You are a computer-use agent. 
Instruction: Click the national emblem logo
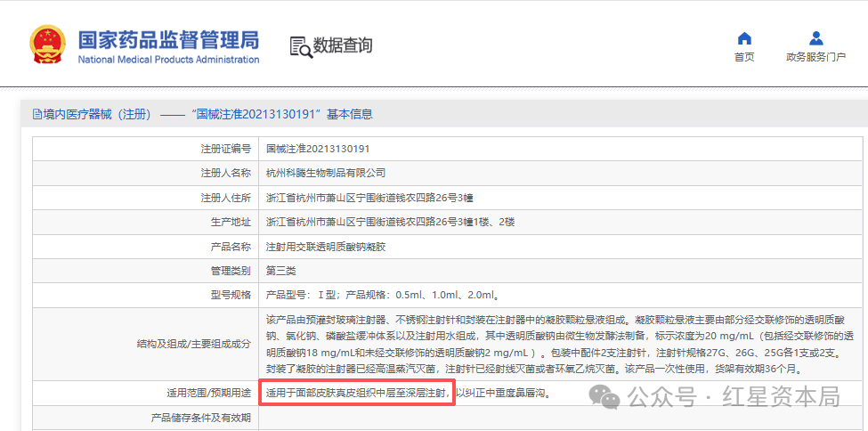click(47, 44)
